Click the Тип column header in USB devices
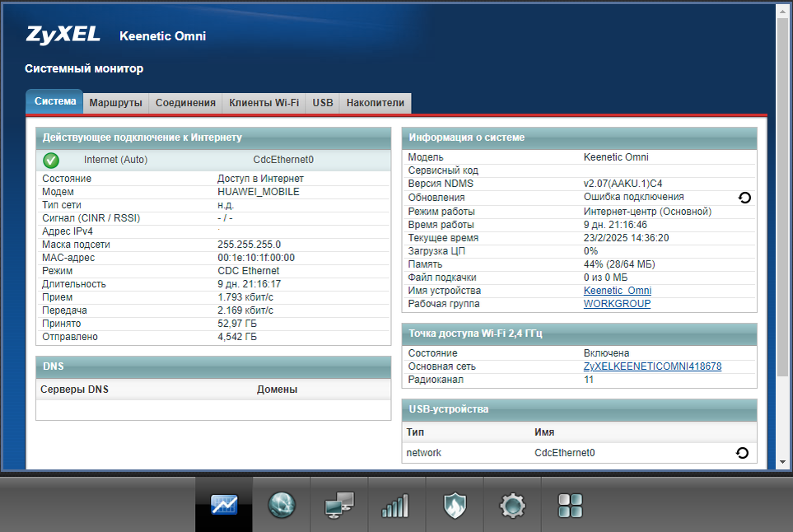 click(x=415, y=432)
